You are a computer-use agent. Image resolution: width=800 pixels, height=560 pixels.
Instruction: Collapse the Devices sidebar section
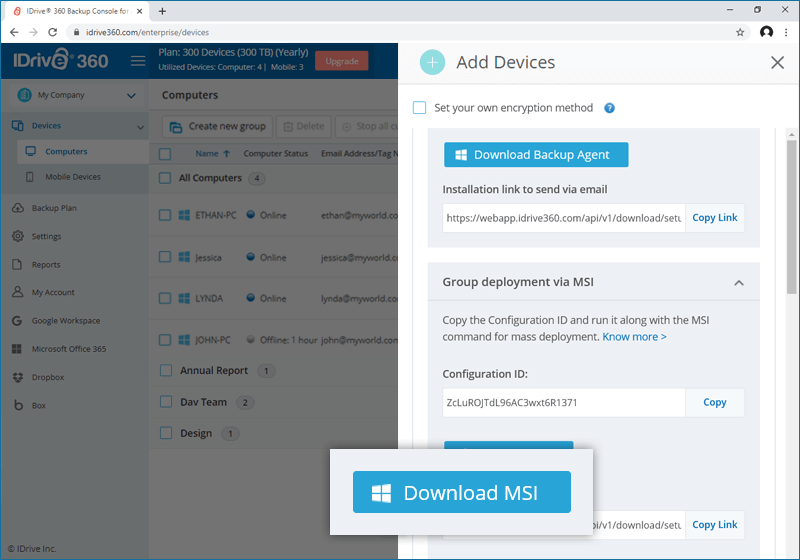click(139, 127)
